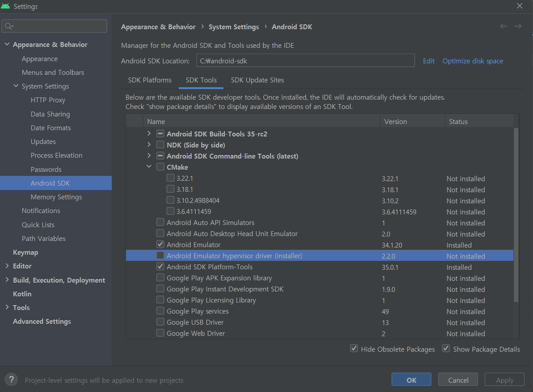The width and height of the screenshot is (533, 392).
Task: Toggle Android SDK Command-line Tools checkbox
Action: tap(160, 156)
